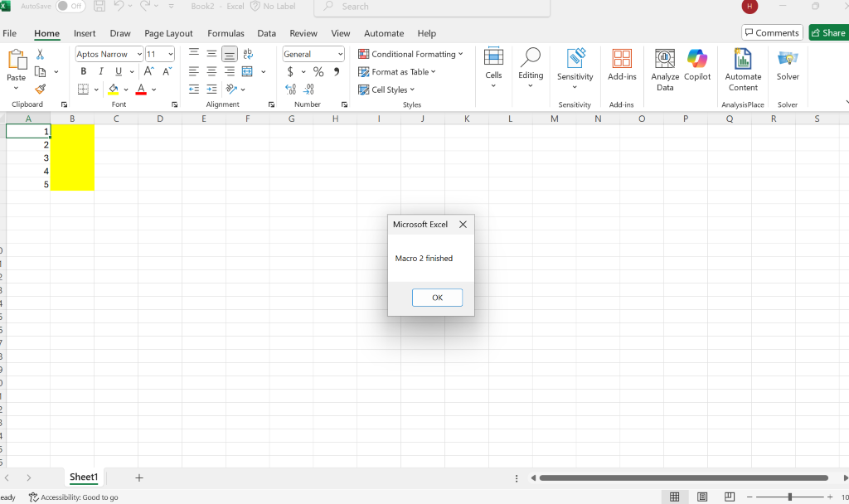Switch to the Page Layout tab

(x=168, y=33)
